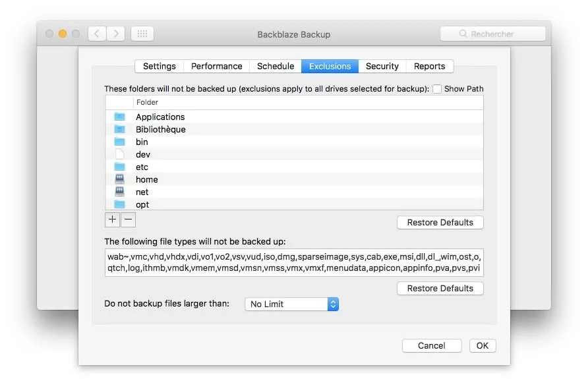
Task: Select the bin folder icon
Action: point(119,142)
